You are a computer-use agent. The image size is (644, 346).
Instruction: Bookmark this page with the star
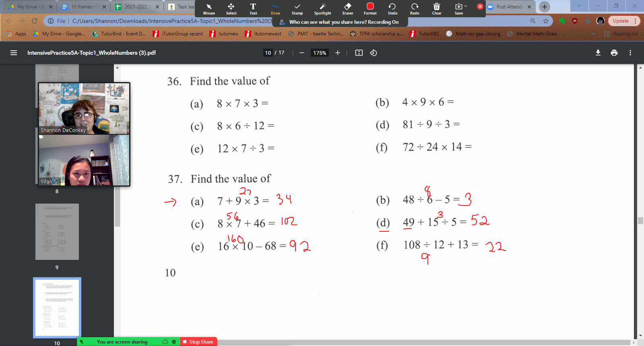[546, 21]
